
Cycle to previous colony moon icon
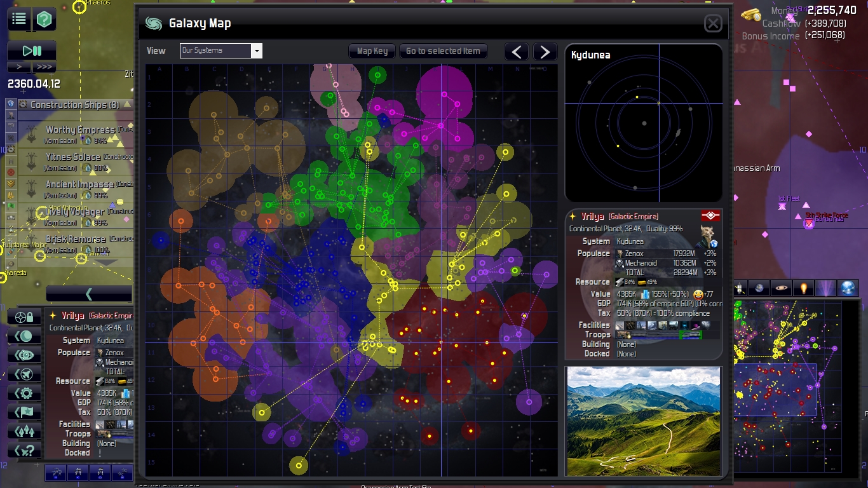(x=24, y=335)
